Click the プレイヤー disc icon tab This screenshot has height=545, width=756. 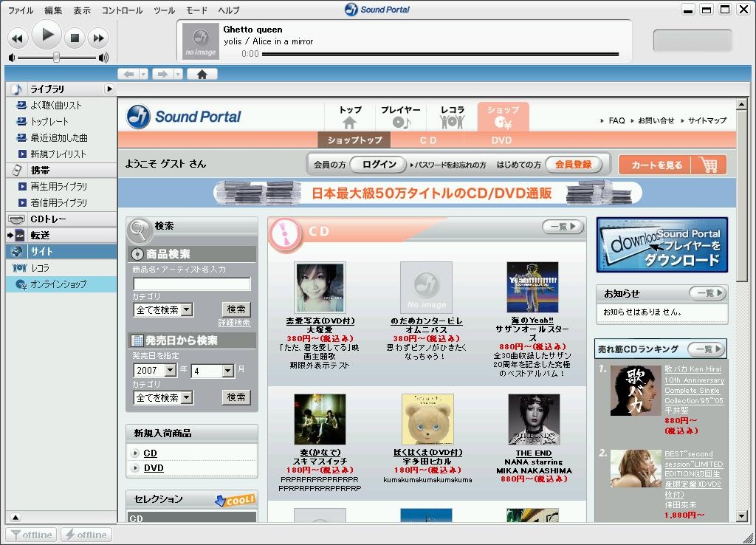(401, 117)
